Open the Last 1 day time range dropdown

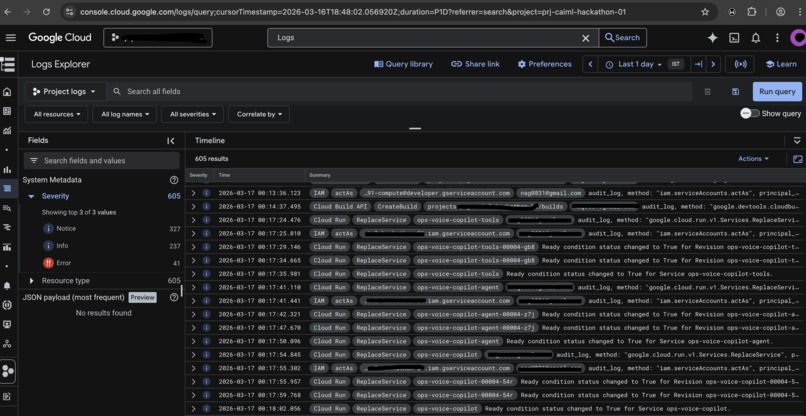tap(635, 64)
